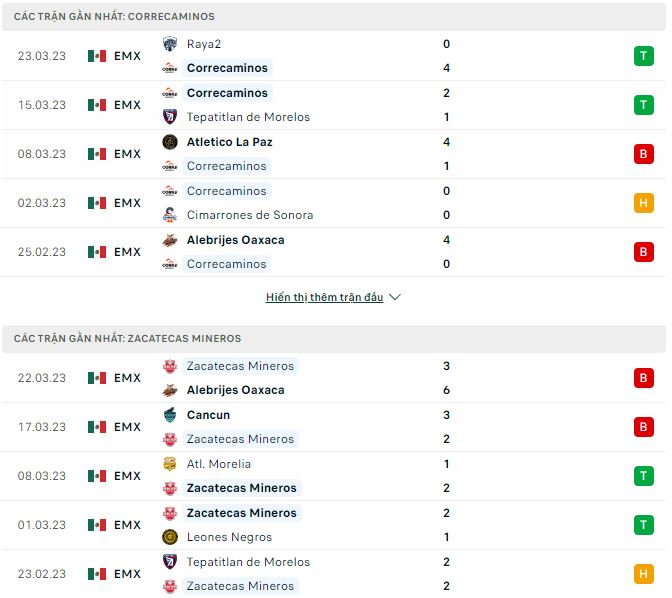Click the EMX league label on the 17.03.23 match

click(x=127, y=427)
